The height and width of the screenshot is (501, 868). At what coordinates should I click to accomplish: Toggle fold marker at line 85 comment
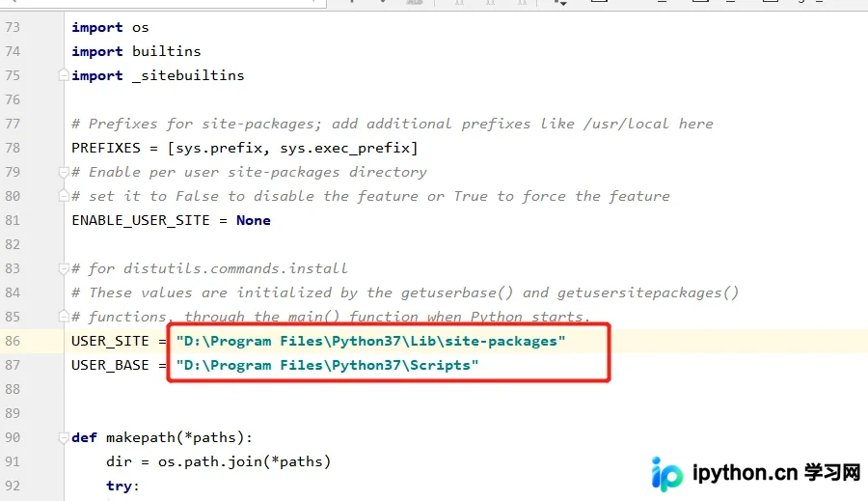point(64,317)
